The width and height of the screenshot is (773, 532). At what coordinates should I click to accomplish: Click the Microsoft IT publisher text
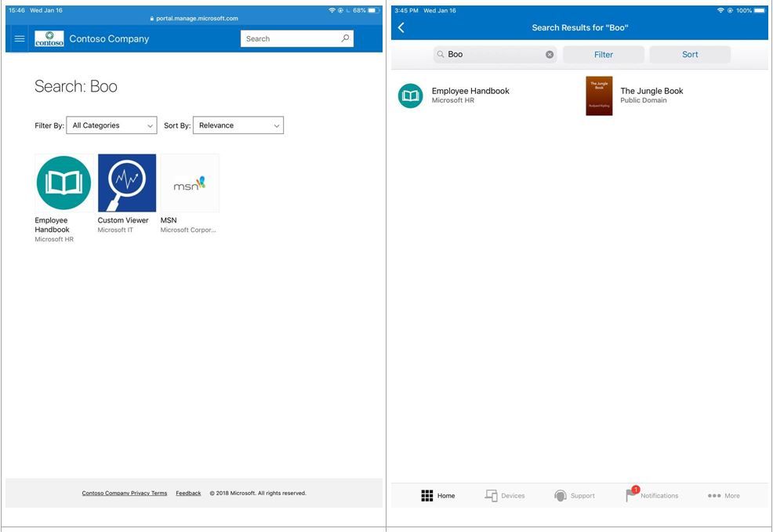click(x=115, y=230)
